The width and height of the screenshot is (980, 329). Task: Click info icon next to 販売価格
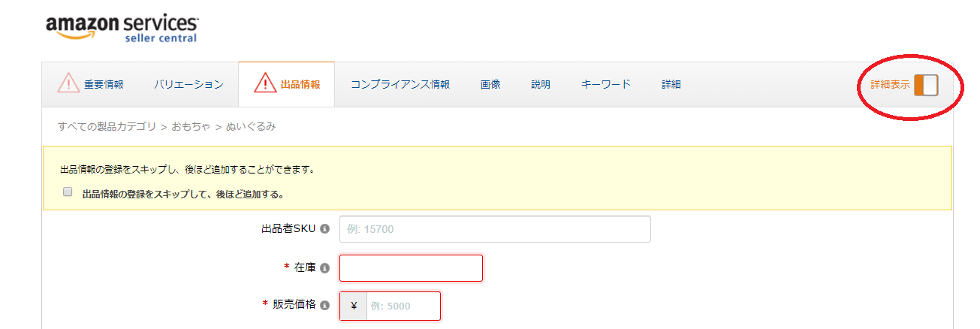click(324, 306)
